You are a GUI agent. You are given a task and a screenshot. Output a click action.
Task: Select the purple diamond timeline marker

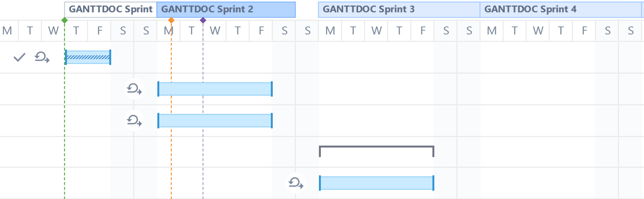[x=203, y=20]
